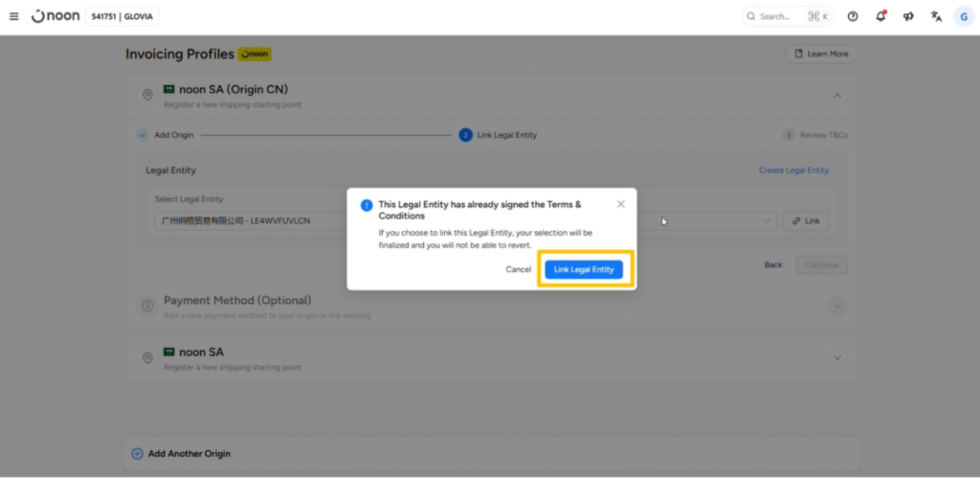Image resolution: width=980 pixels, height=478 pixels.
Task: Click the yellow noon badge next to Invoicing Profiles
Action: click(x=255, y=55)
